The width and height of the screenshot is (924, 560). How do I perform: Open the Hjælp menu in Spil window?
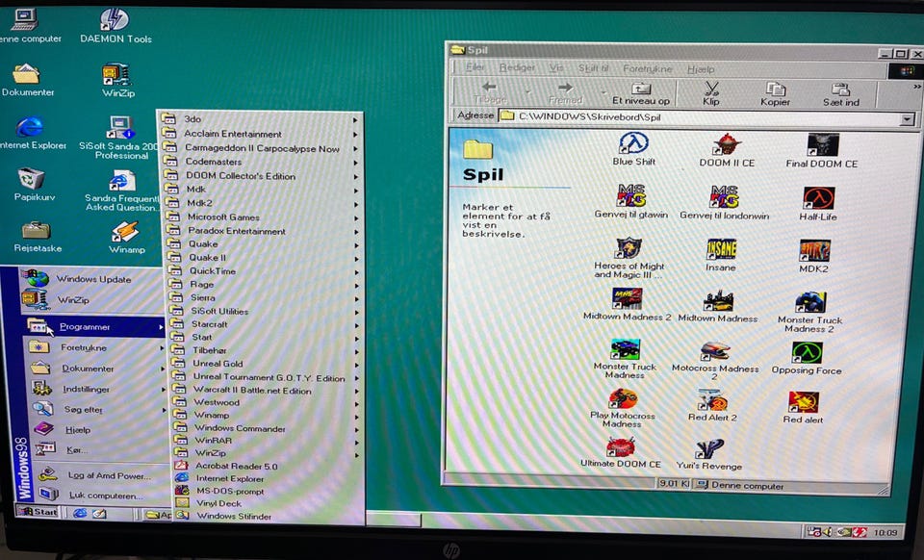pos(700,69)
